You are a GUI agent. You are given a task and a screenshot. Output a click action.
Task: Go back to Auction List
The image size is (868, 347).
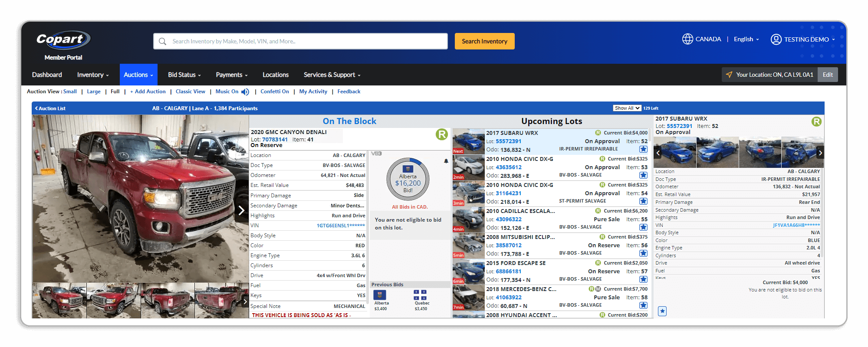tap(50, 108)
